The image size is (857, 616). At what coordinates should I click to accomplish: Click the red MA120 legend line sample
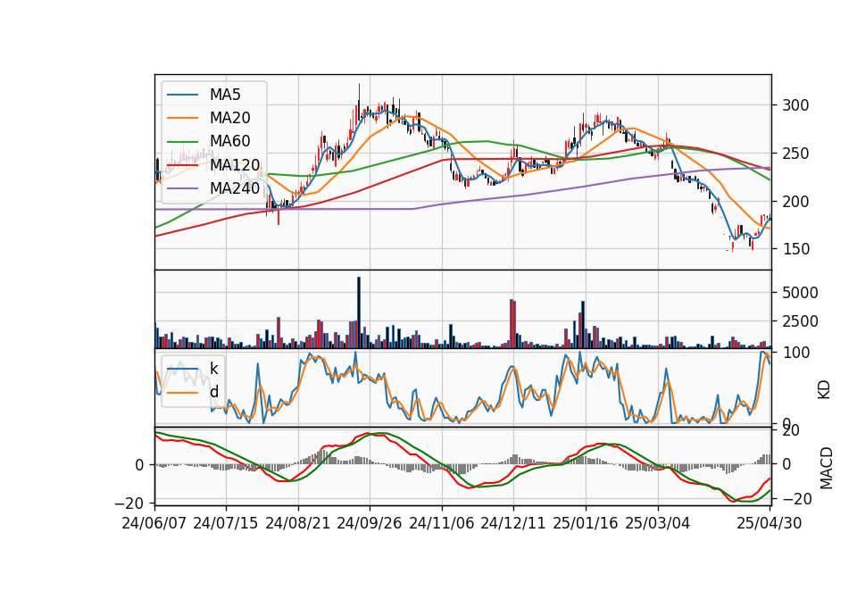[182, 165]
